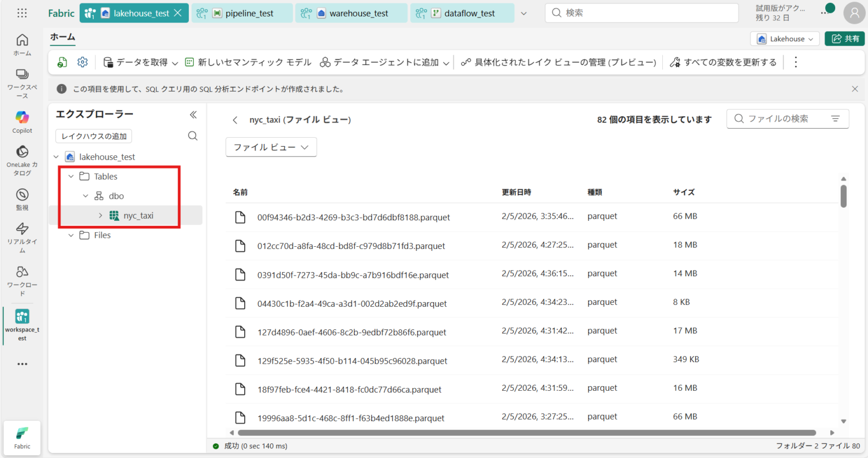Open the Lakehouse mode dropdown
Image resolution: width=868 pixels, height=458 pixels.
785,38
